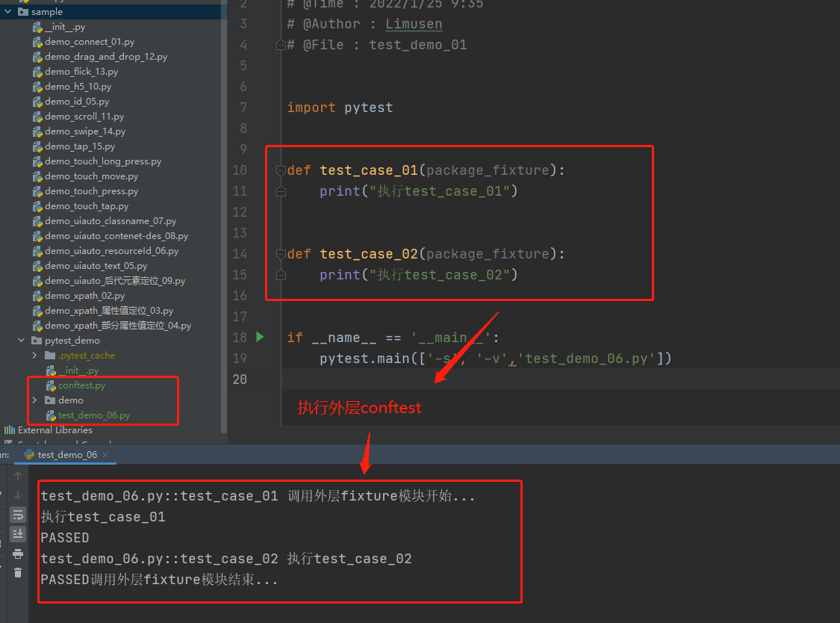Fold the test_case_02 function in gutter
840x623 pixels.
(x=281, y=254)
